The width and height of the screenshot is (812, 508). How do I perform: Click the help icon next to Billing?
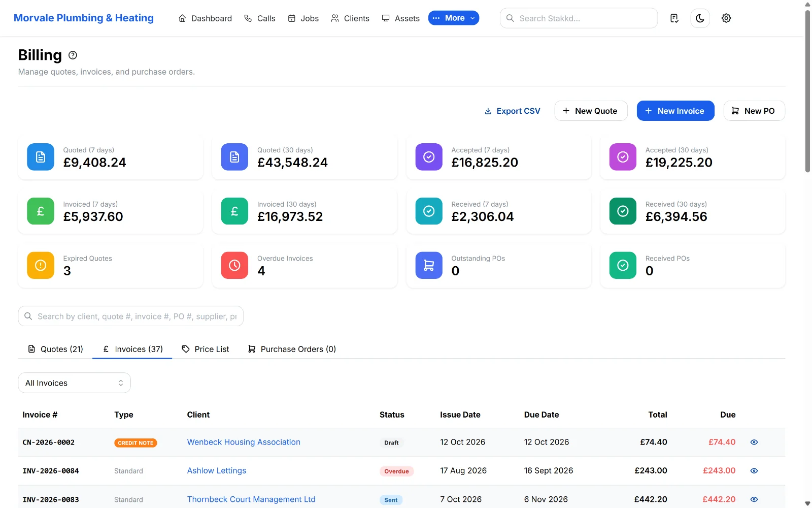click(73, 55)
